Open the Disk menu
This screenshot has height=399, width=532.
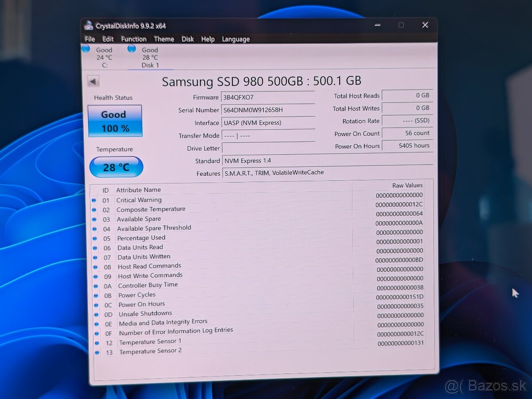point(188,39)
